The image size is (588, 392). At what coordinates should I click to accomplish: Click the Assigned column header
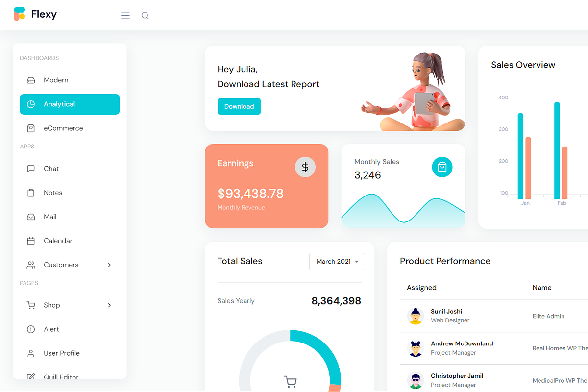click(x=421, y=288)
